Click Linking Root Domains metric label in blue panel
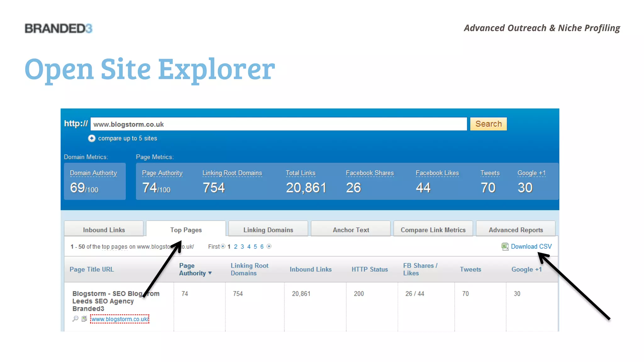The image size is (644, 362). 232,173
